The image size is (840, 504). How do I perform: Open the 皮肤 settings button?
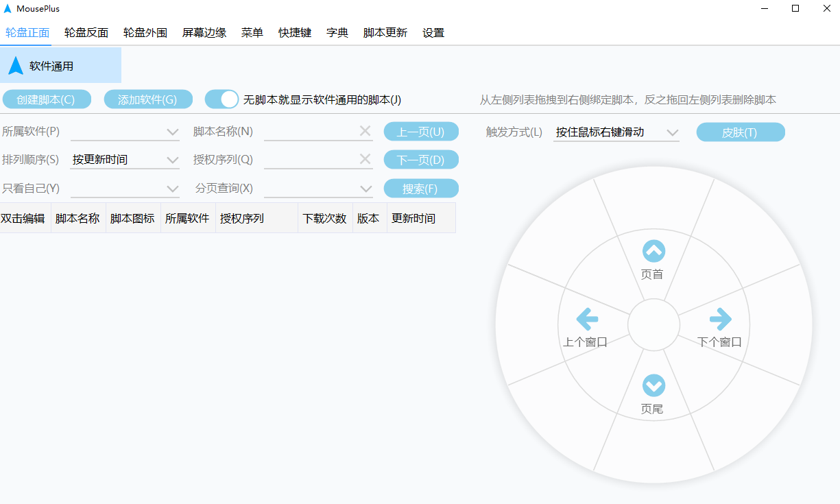point(741,132)
